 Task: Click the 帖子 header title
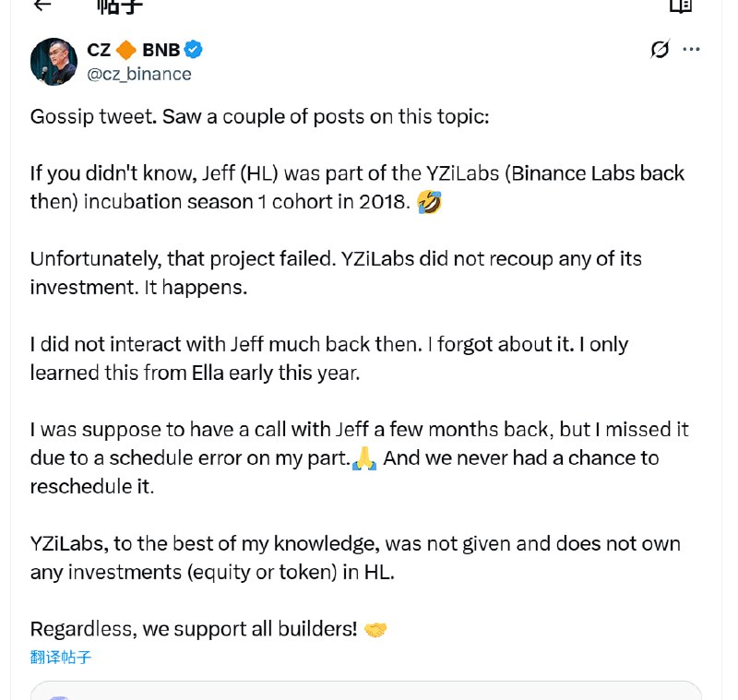[120, 7]
